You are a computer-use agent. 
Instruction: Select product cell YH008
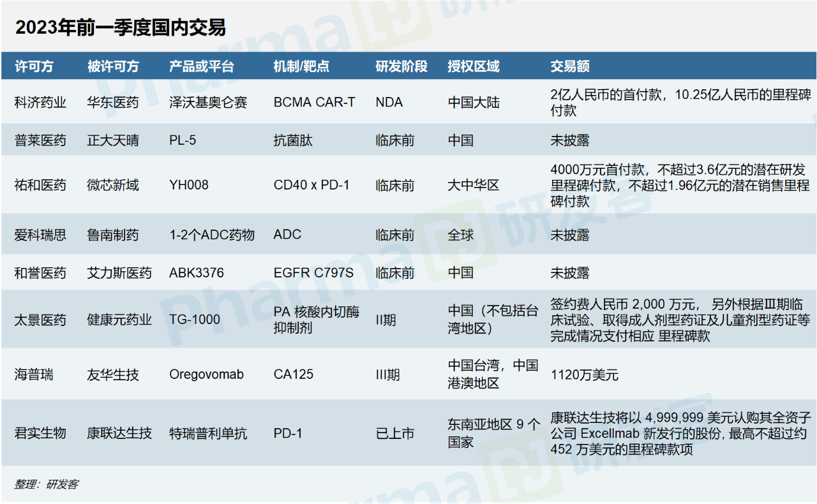pos(189,185)
